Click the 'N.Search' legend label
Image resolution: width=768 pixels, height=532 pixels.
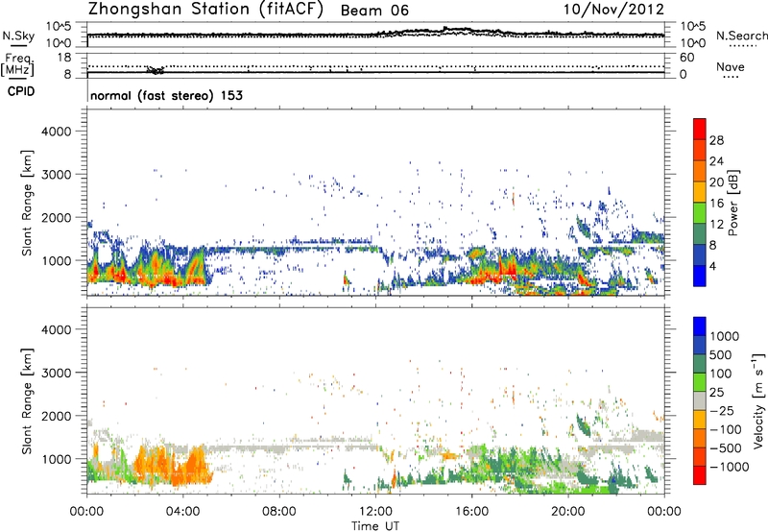(x=742, y=36)
